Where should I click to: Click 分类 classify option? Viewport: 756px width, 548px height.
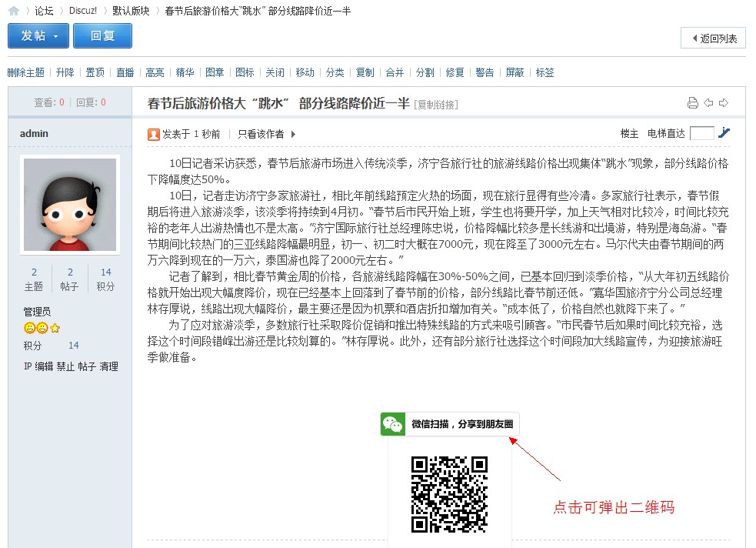(335, 73)
